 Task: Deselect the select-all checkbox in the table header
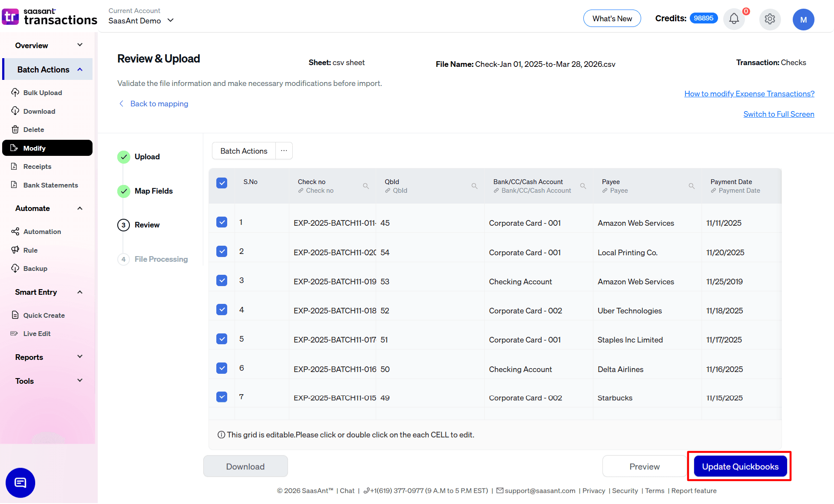222,183
